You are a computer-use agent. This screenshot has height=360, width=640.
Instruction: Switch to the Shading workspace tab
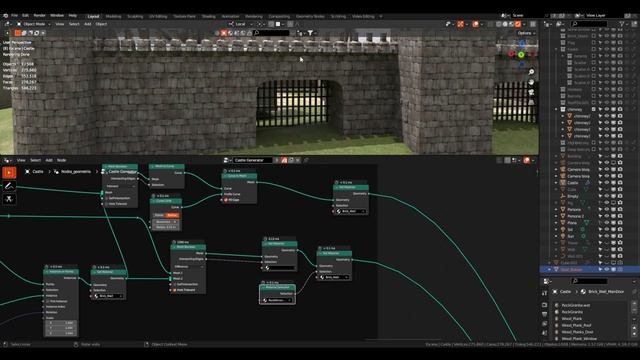click(x=209, y=17)
